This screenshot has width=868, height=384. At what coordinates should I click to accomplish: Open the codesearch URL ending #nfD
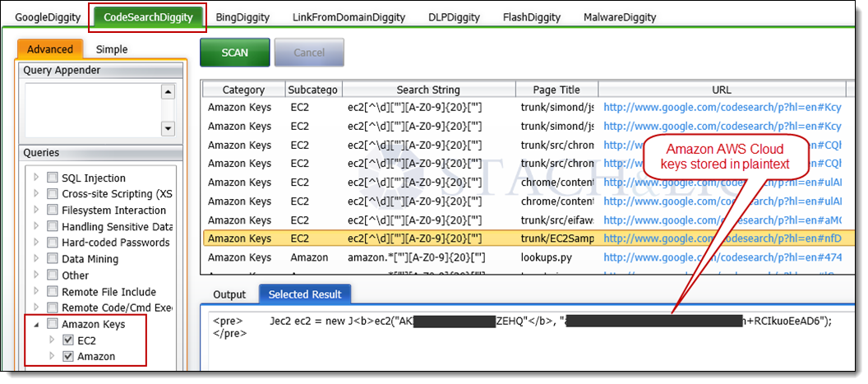[x=722, y=238]
